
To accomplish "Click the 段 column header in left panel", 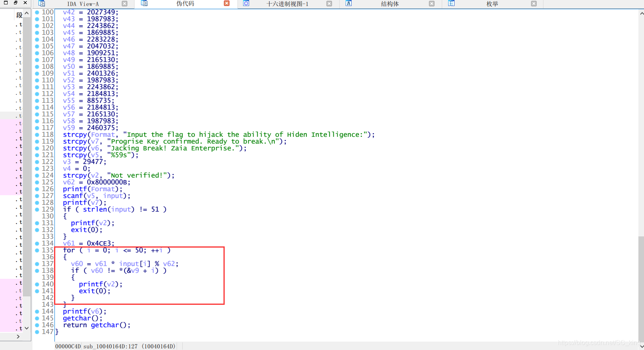I will 19,15.
